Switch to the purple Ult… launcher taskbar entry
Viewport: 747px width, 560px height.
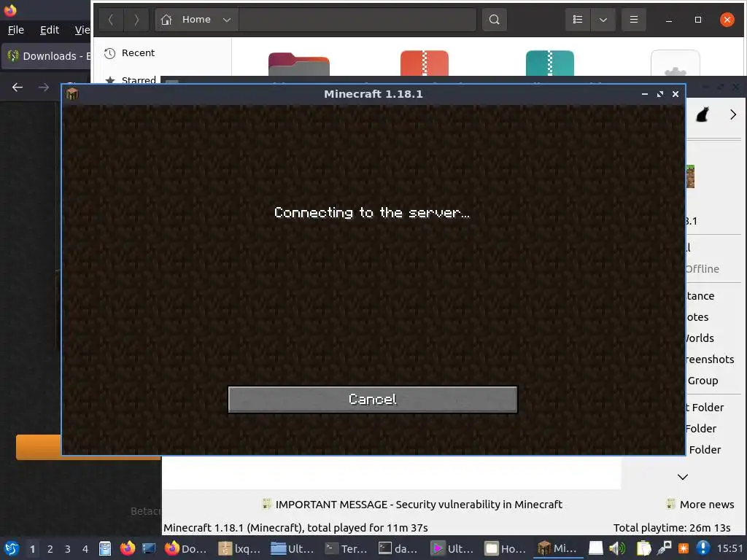coord(452,548)
